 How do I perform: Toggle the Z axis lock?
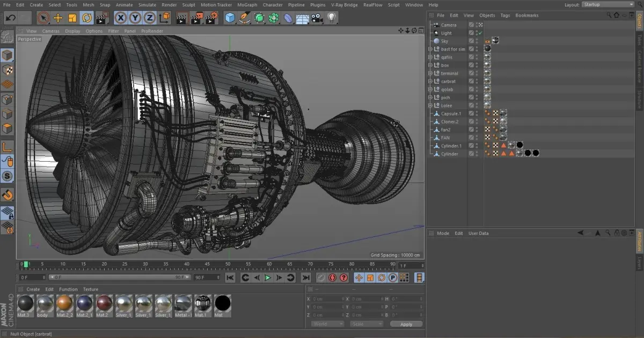click(x=150, y=18)
